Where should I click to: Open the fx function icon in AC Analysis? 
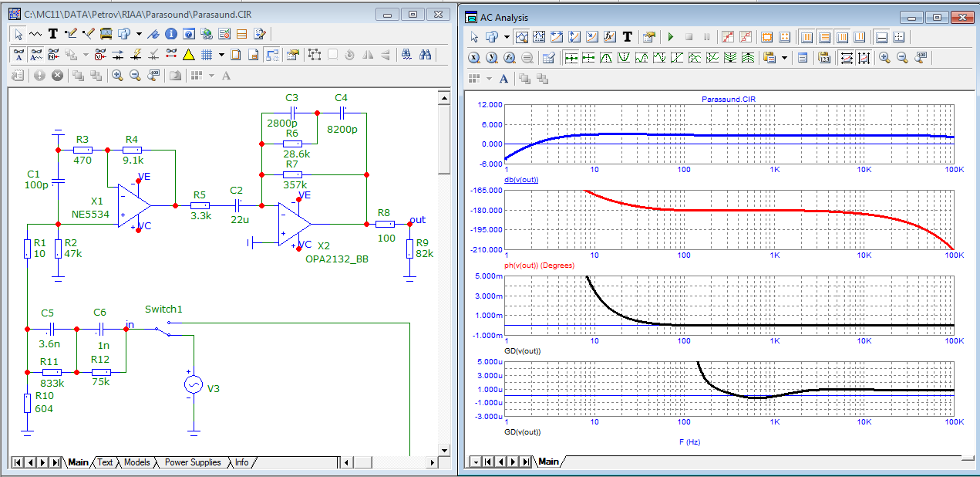pyautogui.click(x=609, y=37)
